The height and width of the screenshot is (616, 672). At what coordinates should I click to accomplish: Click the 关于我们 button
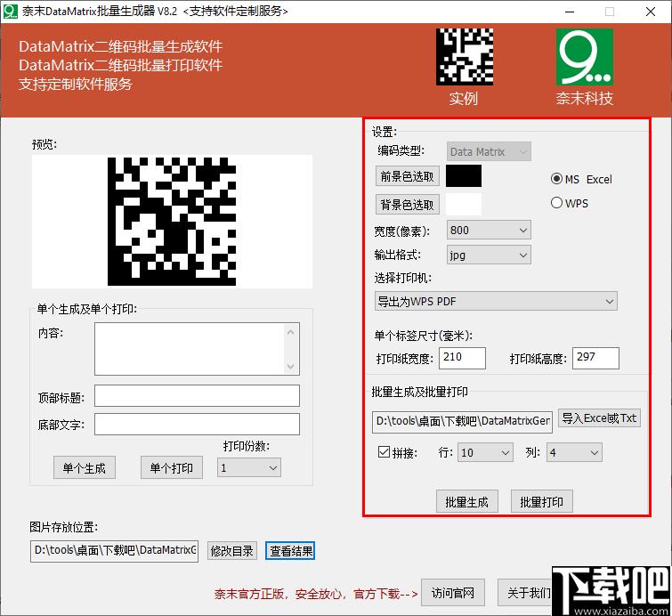pos(525,593)
